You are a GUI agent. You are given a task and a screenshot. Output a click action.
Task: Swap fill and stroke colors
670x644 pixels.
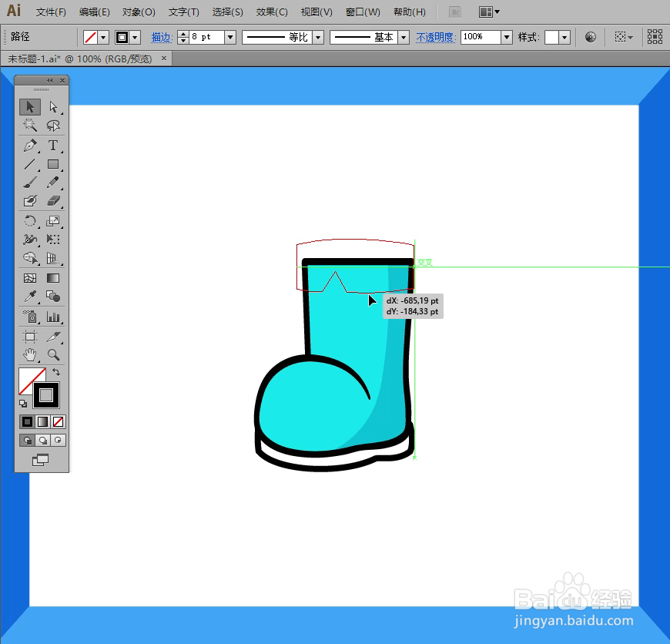point(56,372)
